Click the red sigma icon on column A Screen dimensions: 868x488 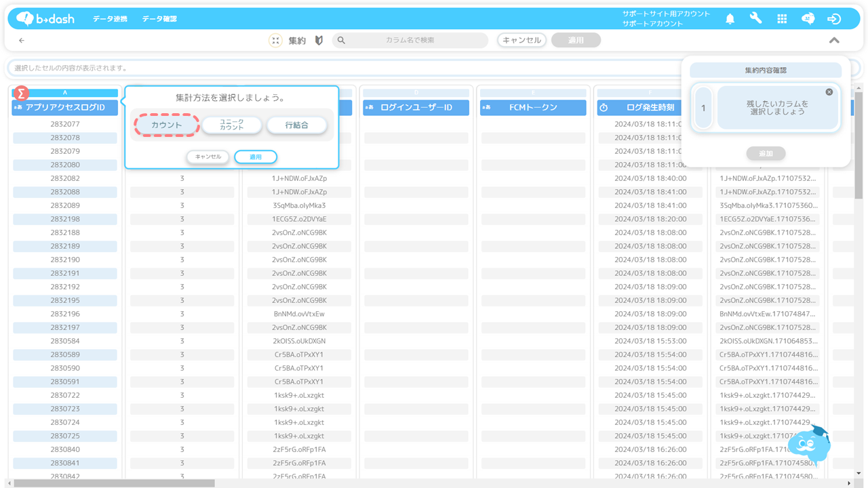pyautogui.click(x=21, y=93)
